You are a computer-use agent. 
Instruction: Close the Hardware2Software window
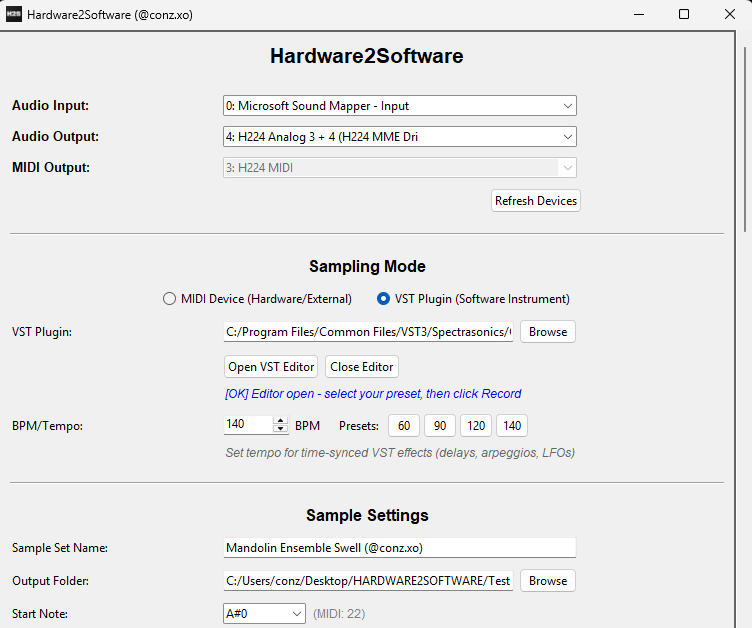point(729,14)
